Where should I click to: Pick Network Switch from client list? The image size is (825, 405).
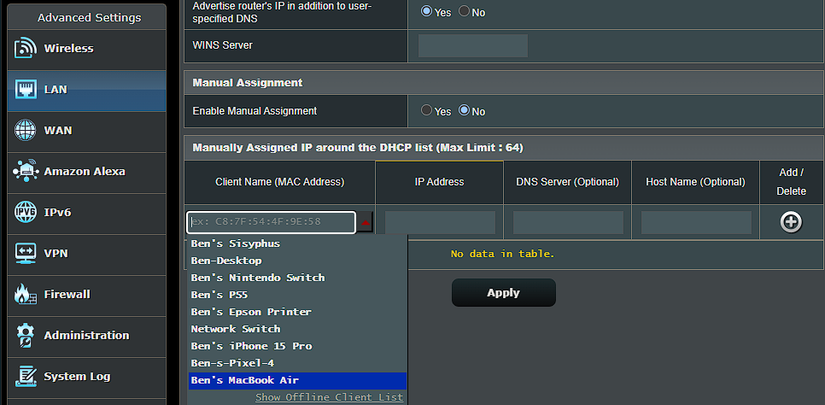coord(297,329)
